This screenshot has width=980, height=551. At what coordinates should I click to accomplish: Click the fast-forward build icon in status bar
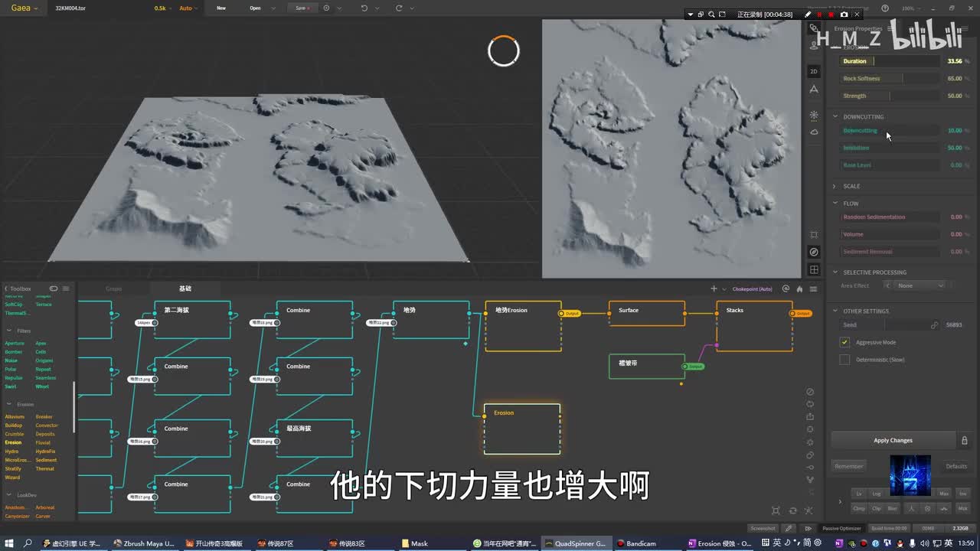point(808,528)
